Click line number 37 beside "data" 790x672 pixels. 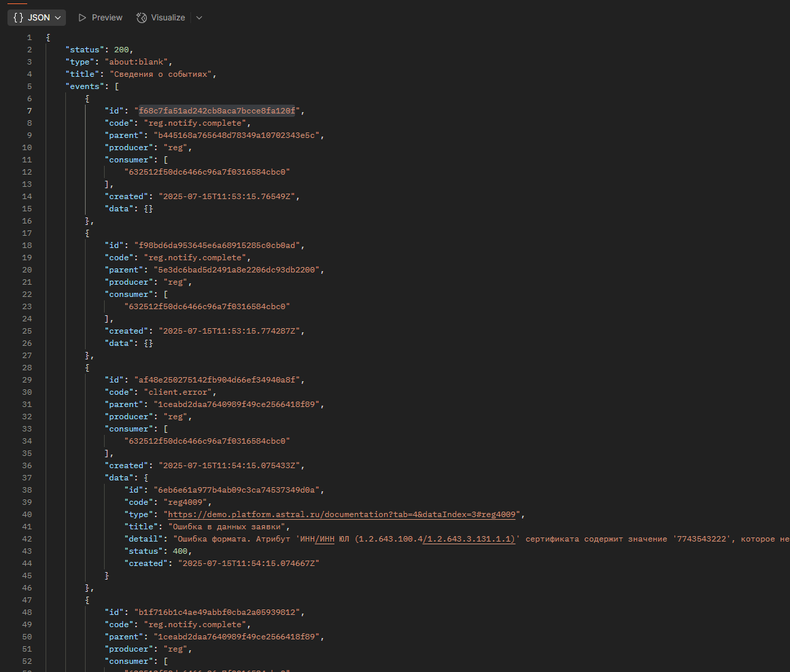tap(27, 478)
